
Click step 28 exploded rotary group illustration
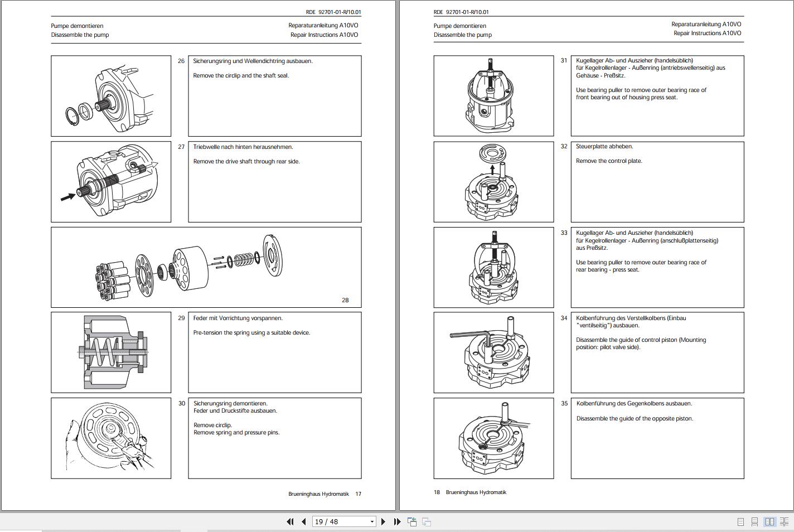(206, 267)
